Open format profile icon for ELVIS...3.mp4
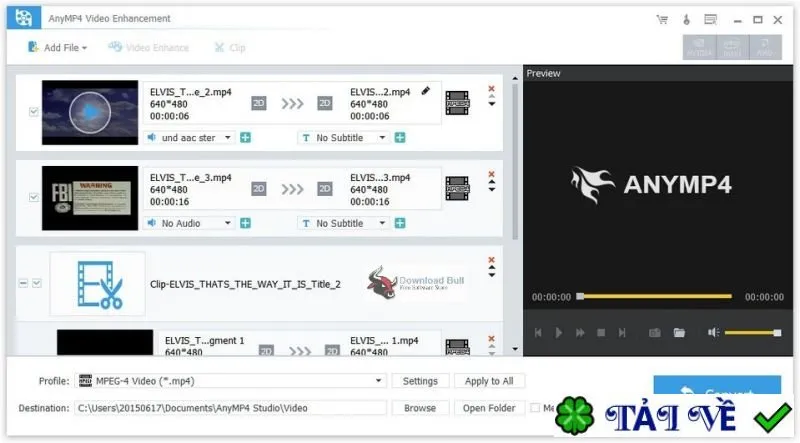This screenshot has height=443, width=800. [457, 188]
